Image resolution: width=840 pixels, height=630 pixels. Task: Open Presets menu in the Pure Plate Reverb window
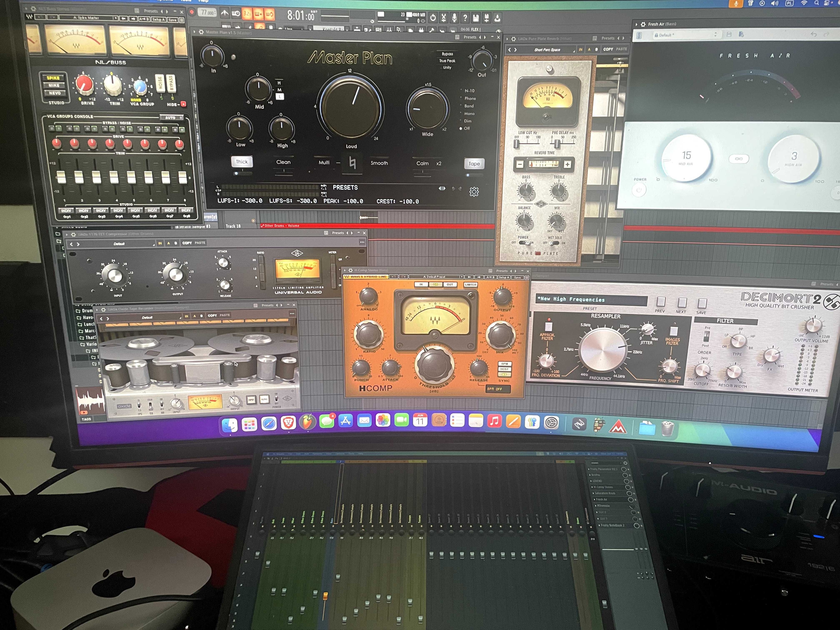pyautogui.click(x=607, y=38)
